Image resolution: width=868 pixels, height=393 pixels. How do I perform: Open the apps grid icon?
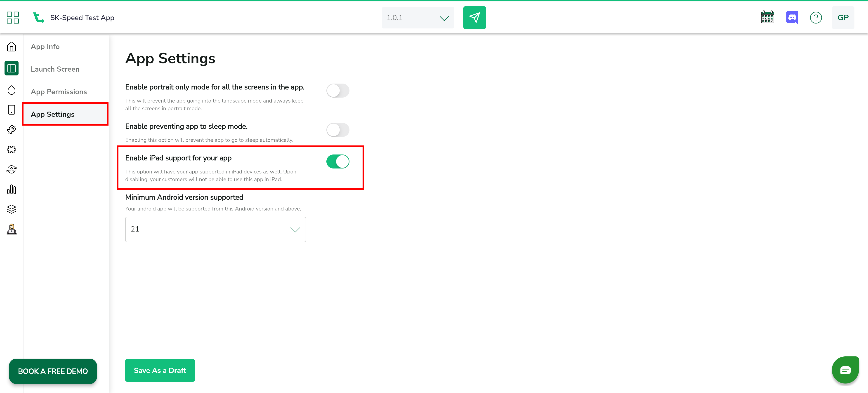pos(13,18)
